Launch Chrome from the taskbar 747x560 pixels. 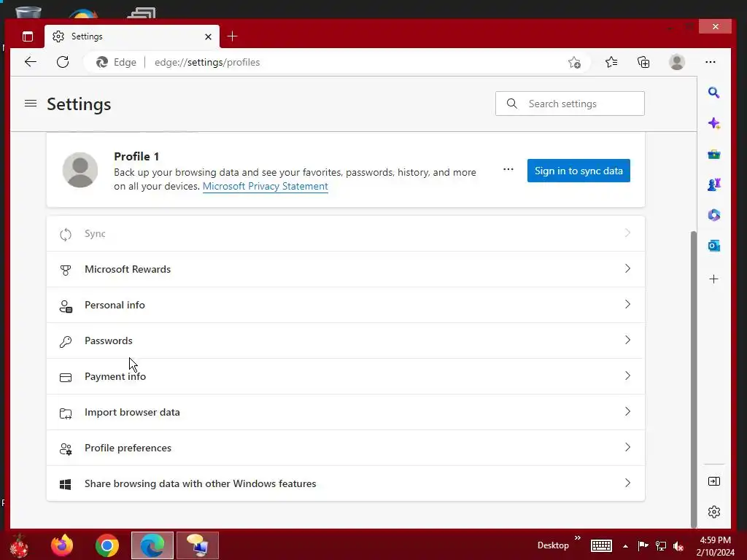point(107,545)
